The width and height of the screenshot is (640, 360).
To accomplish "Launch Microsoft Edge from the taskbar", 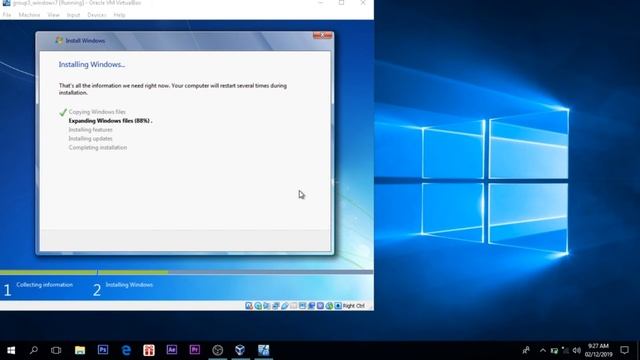I will click(x=126, y=350).
